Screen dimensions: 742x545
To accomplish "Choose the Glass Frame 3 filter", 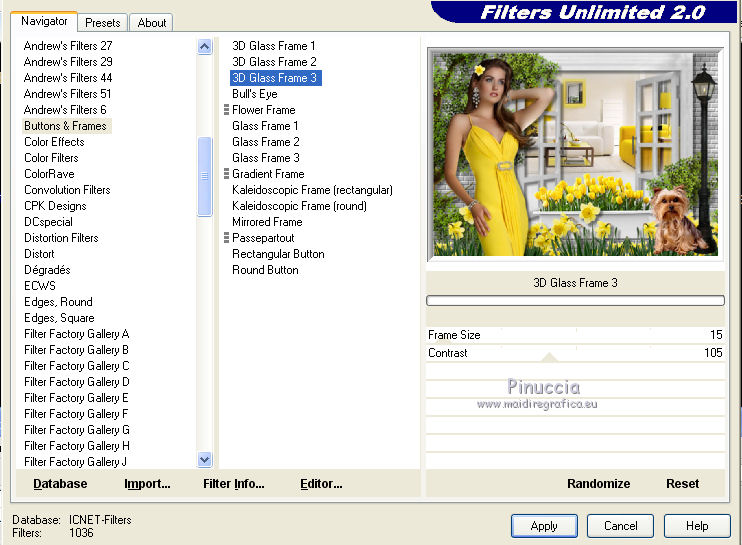I will pyautogui.click(x=265, y=158).
